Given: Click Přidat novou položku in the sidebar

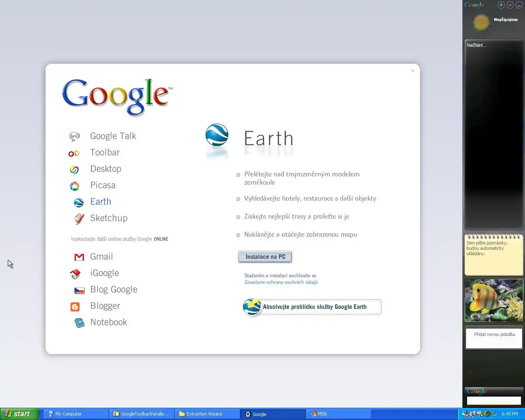Looking at the screenshot, I should click(494, 334).
